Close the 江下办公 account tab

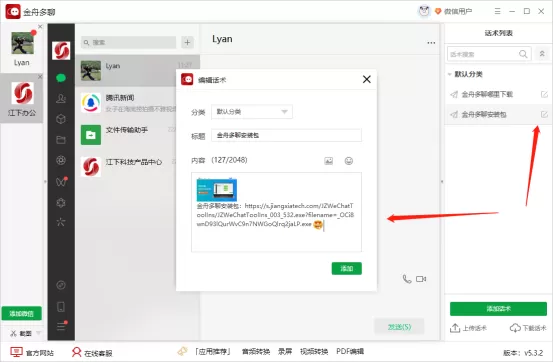40,77
